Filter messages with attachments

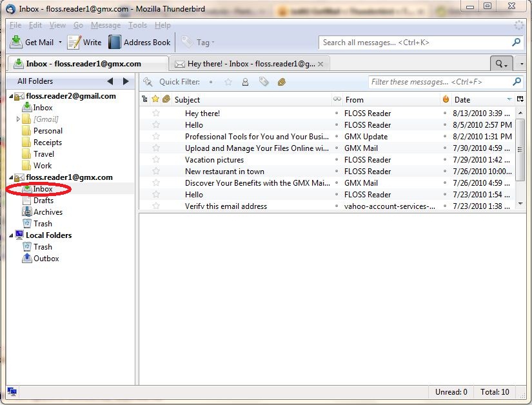[x=281, y=82]
